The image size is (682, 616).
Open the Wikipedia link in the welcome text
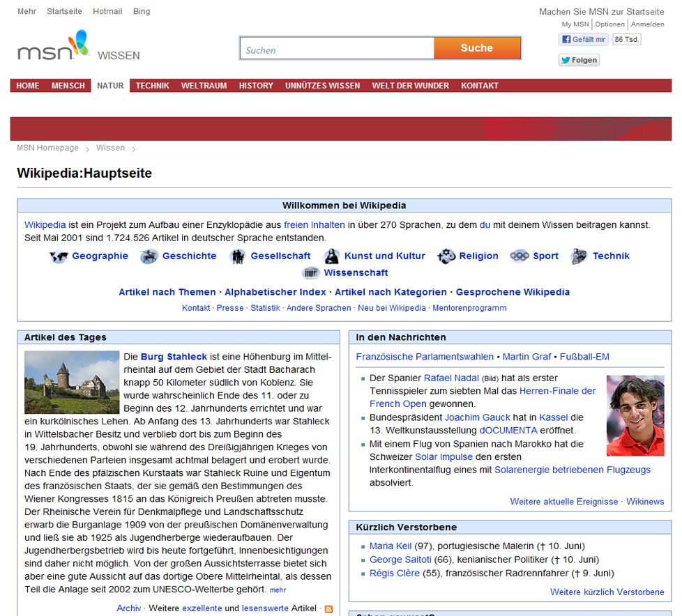point(45,225)
